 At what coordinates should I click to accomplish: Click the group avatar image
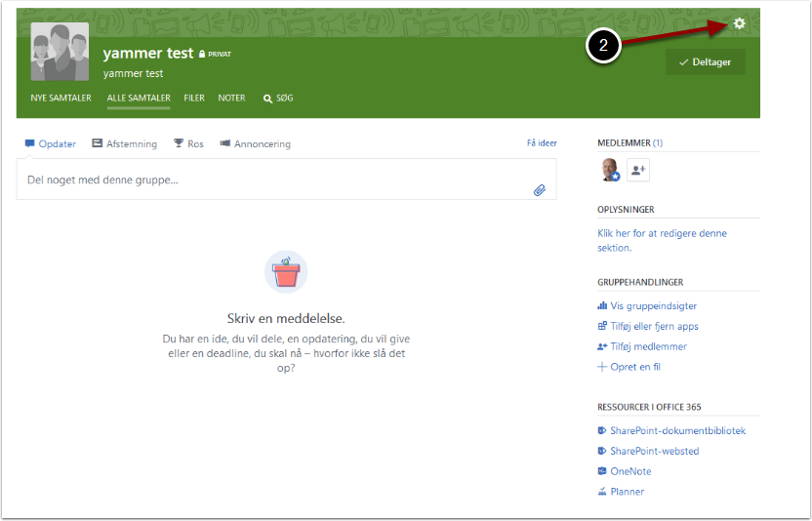60,52
